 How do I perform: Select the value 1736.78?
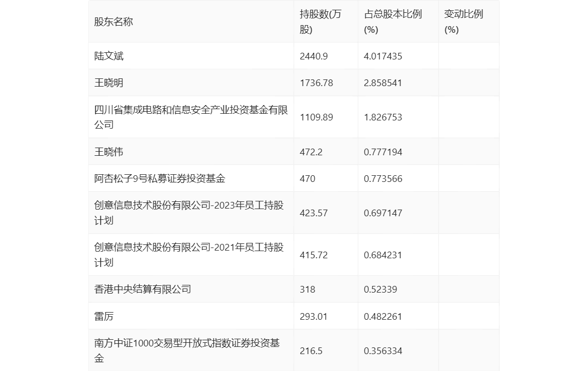(316, 83)
